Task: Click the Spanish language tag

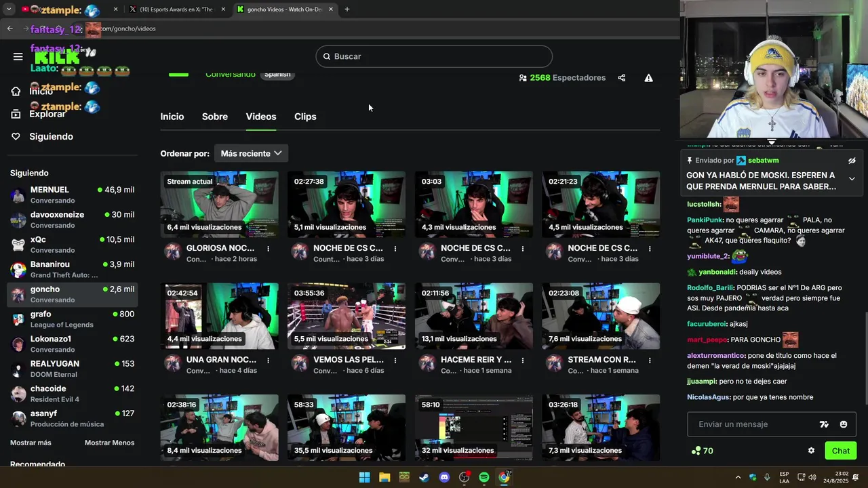Action: [277, 75]
